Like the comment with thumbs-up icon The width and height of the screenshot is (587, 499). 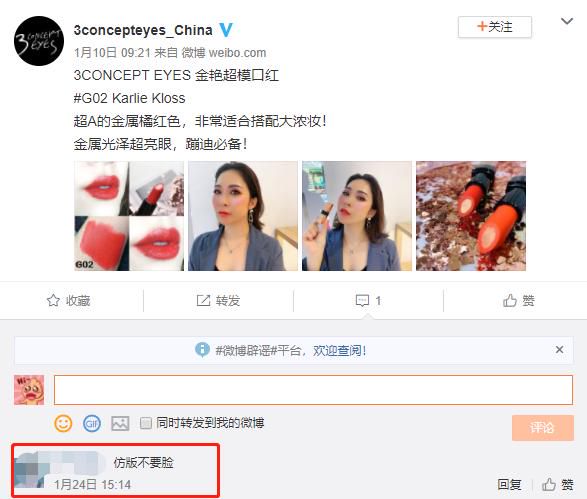[x=548, y=484]
